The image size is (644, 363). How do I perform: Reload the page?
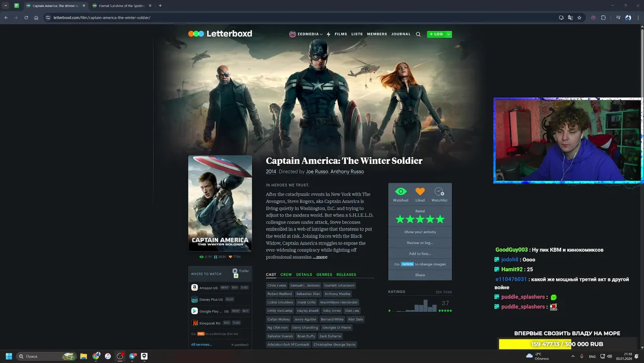coord(26,18)
